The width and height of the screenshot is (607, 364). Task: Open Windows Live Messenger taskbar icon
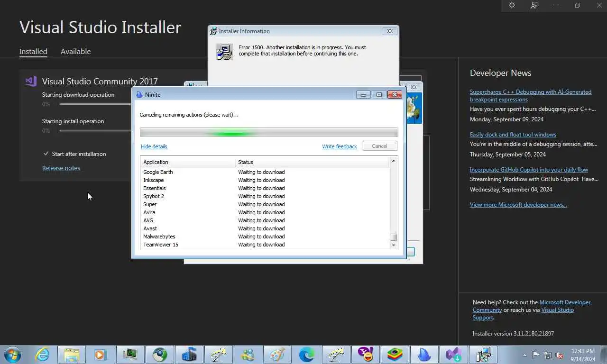pyautogui.click(x=248, y=355)
